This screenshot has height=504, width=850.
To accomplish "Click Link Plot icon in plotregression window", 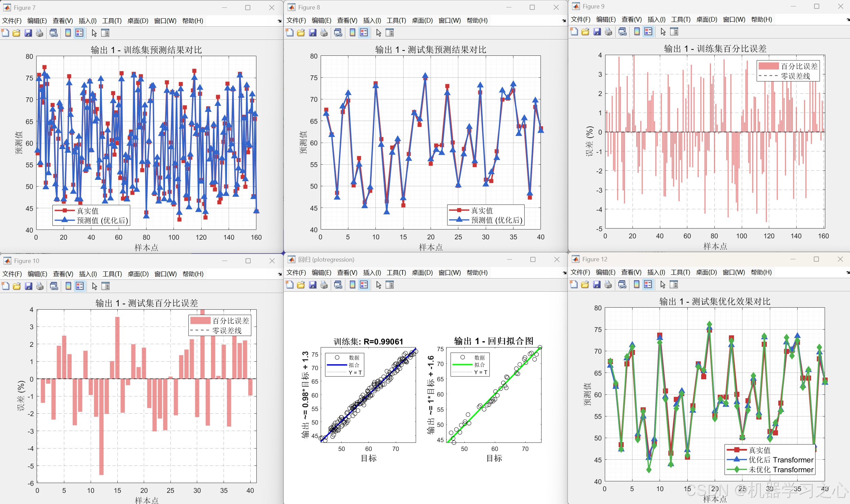I will 338,285.
